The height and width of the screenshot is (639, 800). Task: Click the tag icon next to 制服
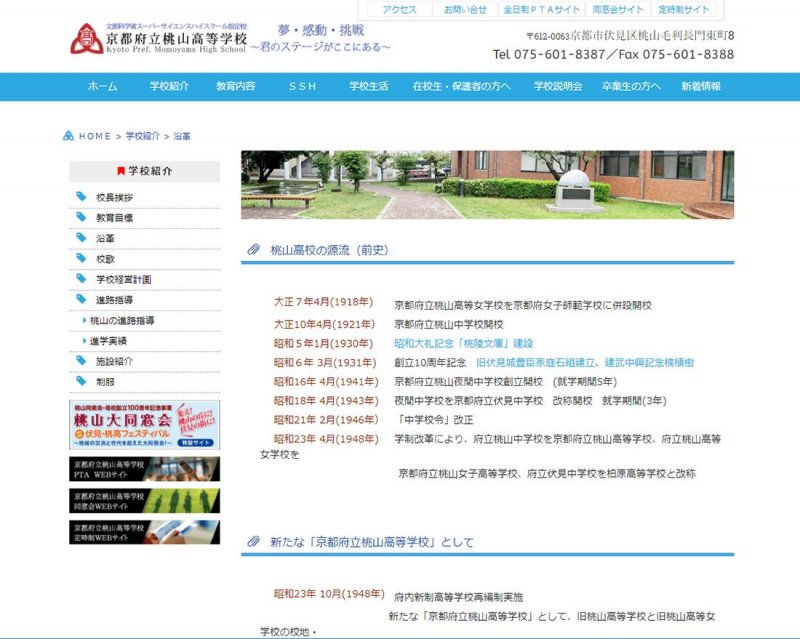81,381
